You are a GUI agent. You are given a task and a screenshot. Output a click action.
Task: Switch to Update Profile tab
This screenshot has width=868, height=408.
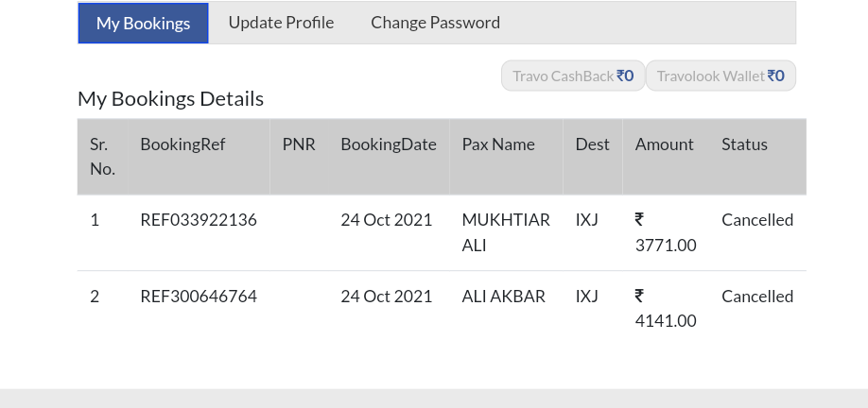pyautogui.click(x=281, y=23)
